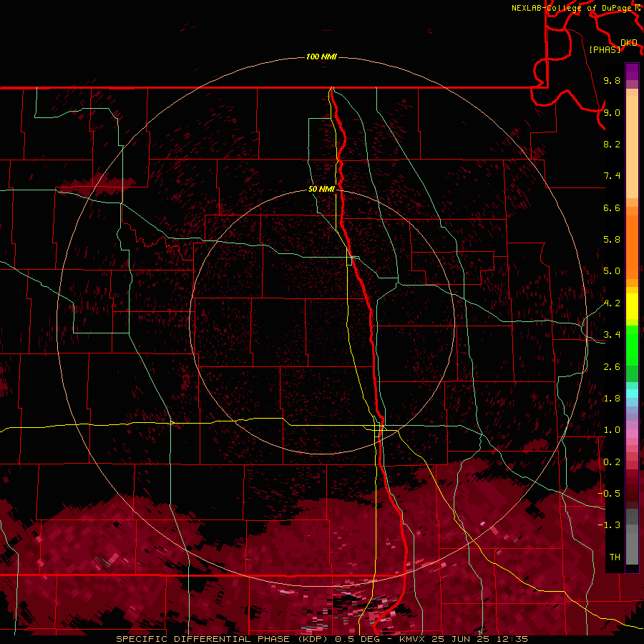
Task: Click the cyan band of the color bar
Action: click(632, 393)
